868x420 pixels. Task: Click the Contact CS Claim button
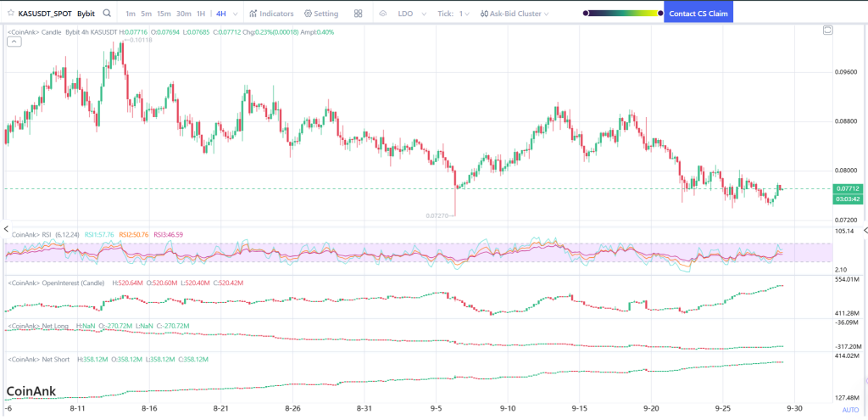[x=698, y=14]
